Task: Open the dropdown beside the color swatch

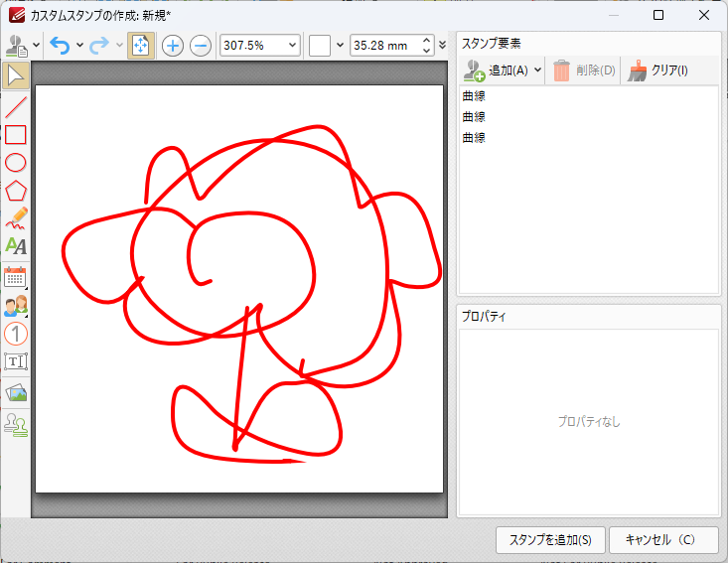Action: click(x=340, y=46)
